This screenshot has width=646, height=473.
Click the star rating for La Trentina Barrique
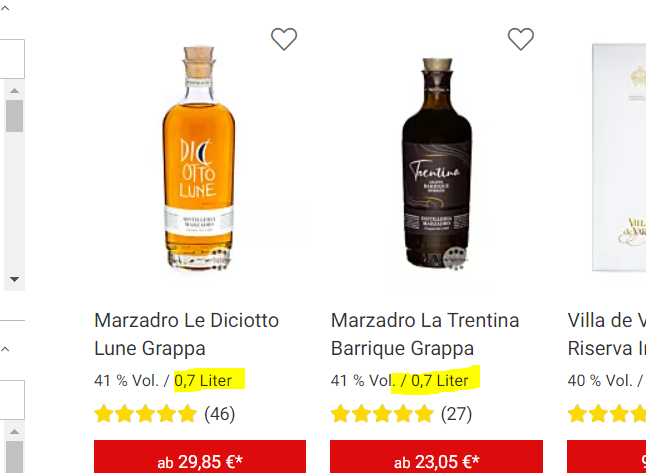382,413
